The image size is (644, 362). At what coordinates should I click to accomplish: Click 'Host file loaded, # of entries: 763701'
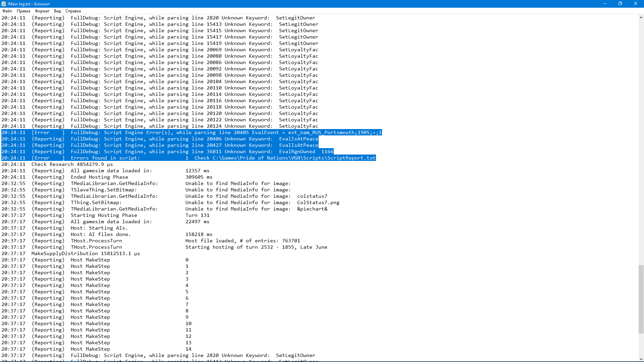pyautogui.click(x=243, y=241)
